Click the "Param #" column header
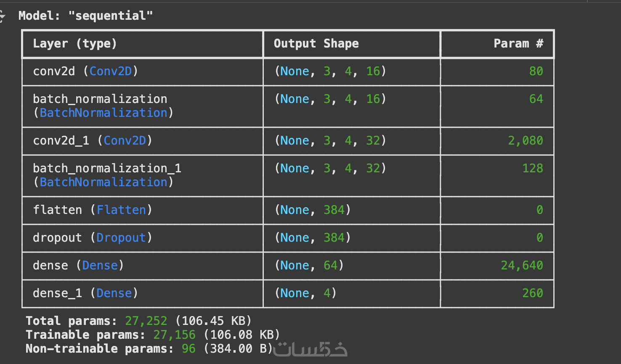The width and height of the screenshot is (621, 364). pyautogui.click(x=518, y=44)
